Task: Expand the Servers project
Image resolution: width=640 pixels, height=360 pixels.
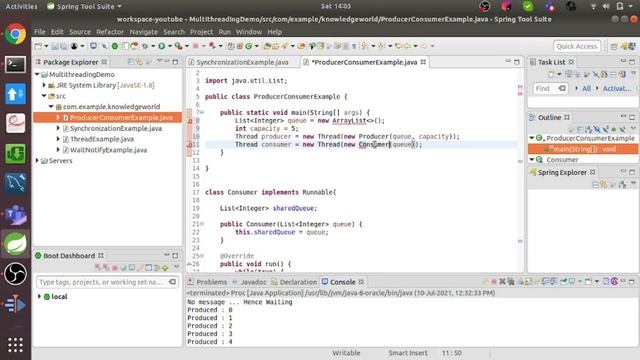Action: point(37,160)
